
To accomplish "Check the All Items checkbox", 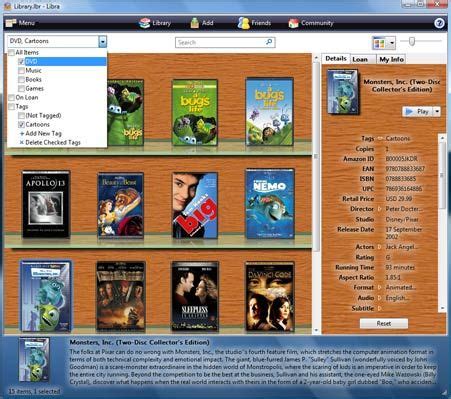I will click(x=12, y=53).
